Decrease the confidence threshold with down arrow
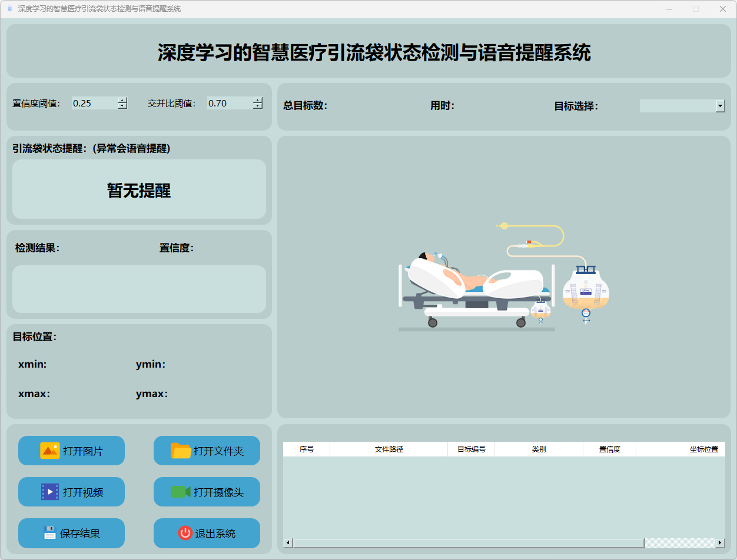This screenshot has width=737, height=560. [122, 106]
